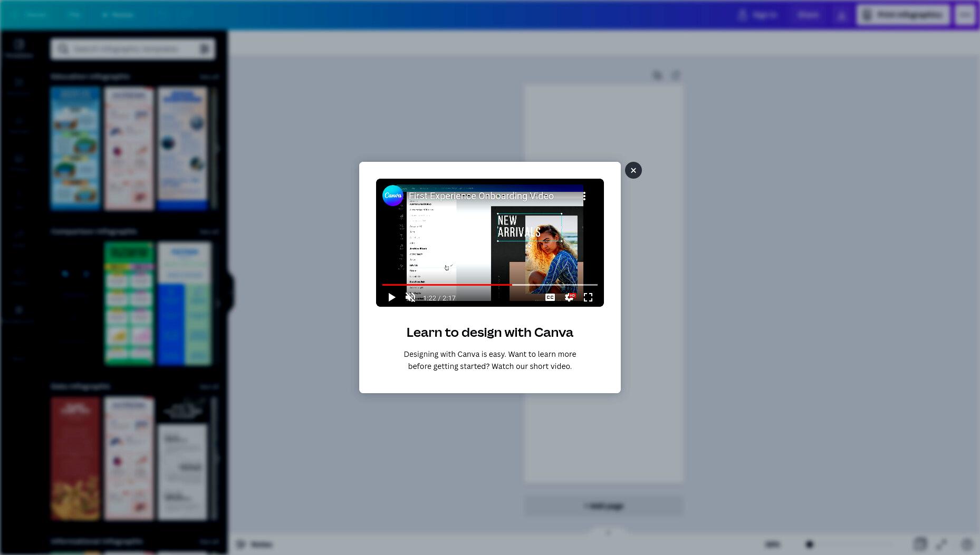The image size is (980, 555).
Task: Select the red Data infographic template thumbnail
Action: coord(75,459)
